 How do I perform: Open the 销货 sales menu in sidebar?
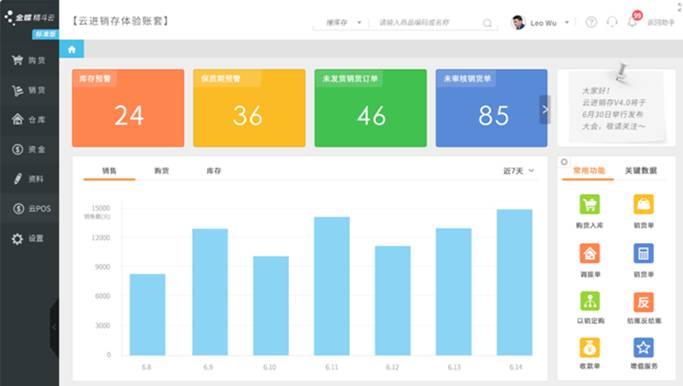click(x=29, y=90)
